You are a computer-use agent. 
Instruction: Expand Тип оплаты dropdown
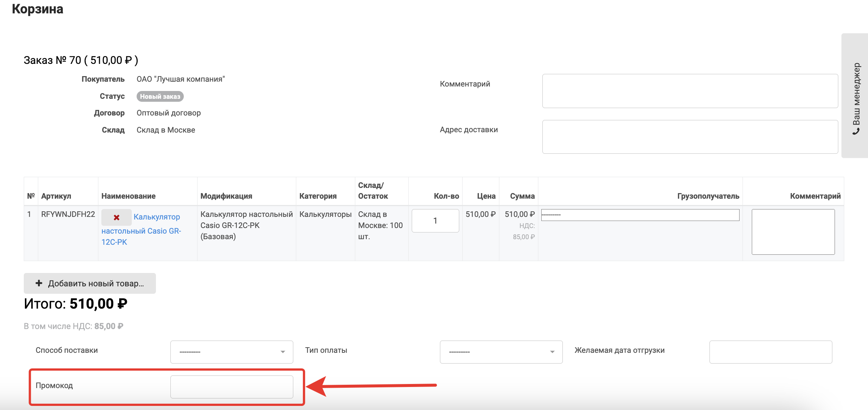pos(501,352)
